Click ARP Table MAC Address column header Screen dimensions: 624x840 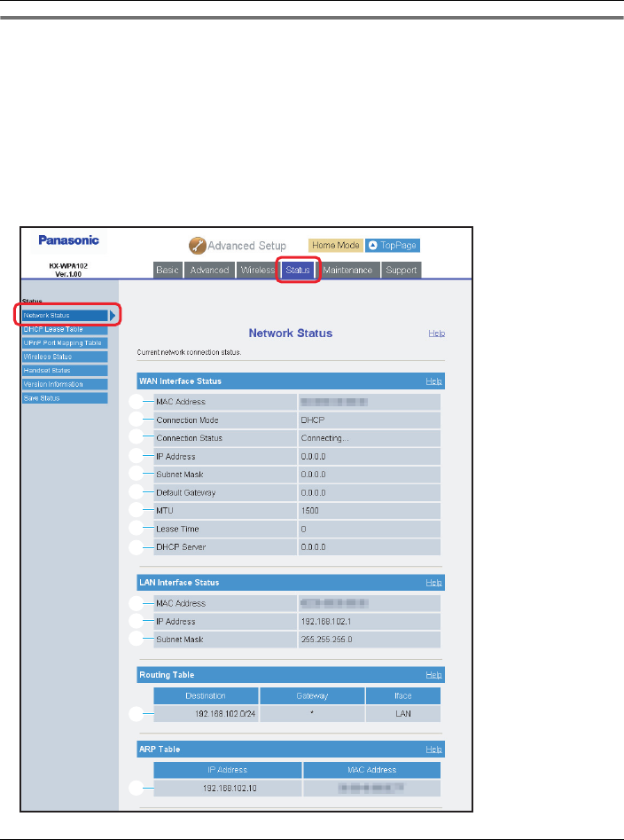point(372,770)
